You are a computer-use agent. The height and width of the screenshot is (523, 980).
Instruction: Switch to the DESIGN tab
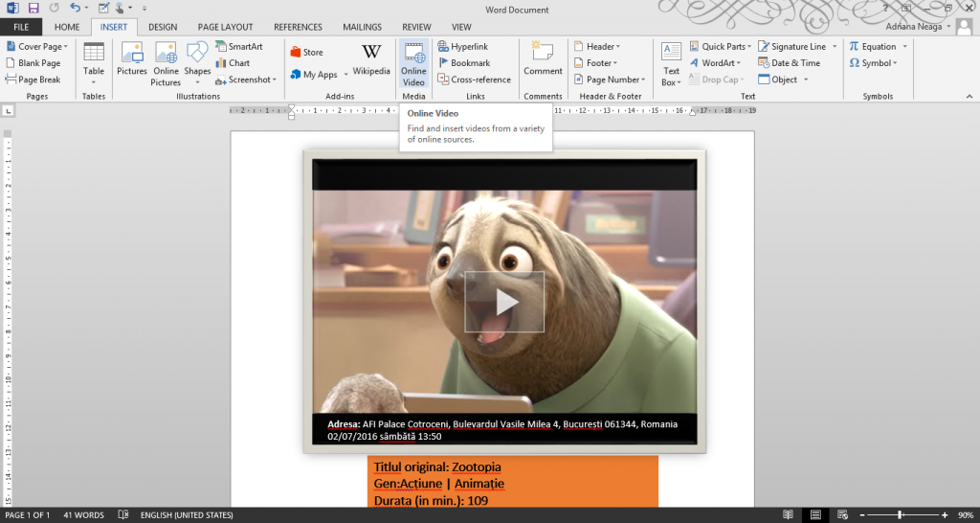(x=163, y=27)
